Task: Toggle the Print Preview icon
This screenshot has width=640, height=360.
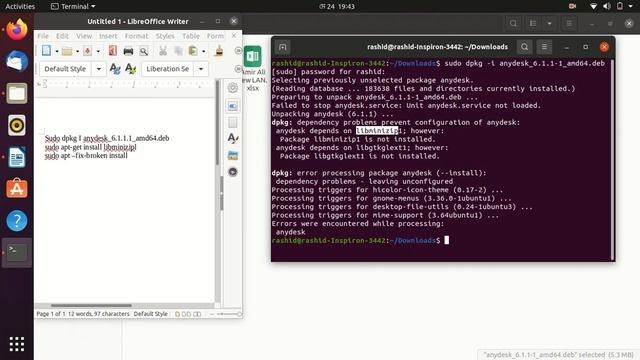Action: click(144, 51)
